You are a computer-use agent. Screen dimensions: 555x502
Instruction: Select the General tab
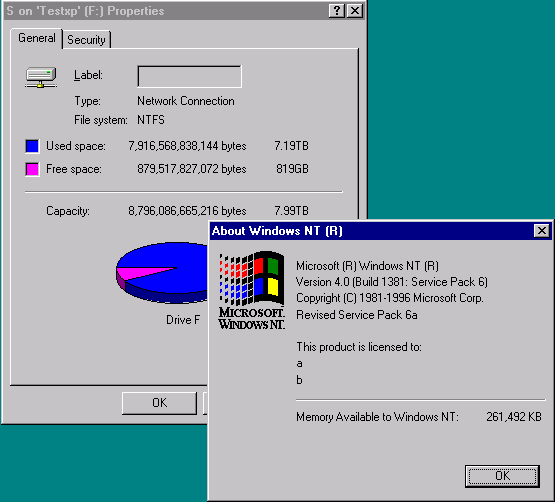coord(37,38)
